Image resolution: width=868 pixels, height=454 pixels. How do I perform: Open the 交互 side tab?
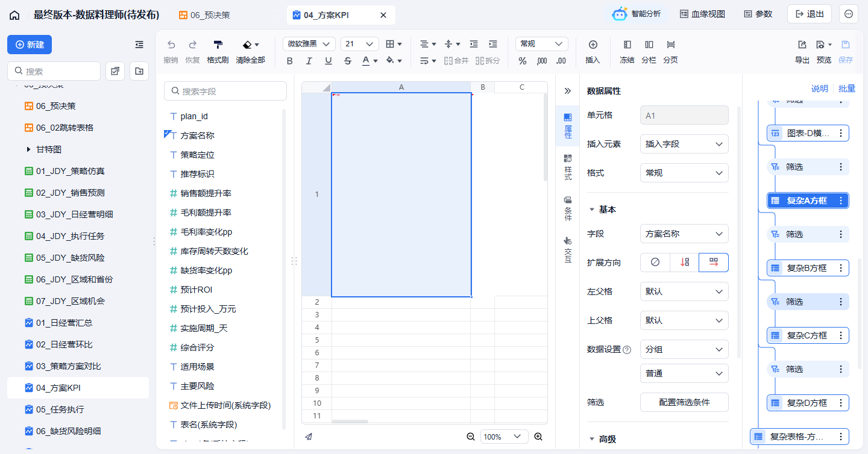tap(567, 249)
